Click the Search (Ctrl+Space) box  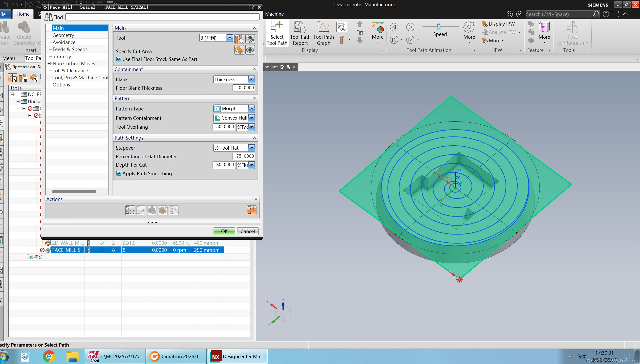coord(562,14)
